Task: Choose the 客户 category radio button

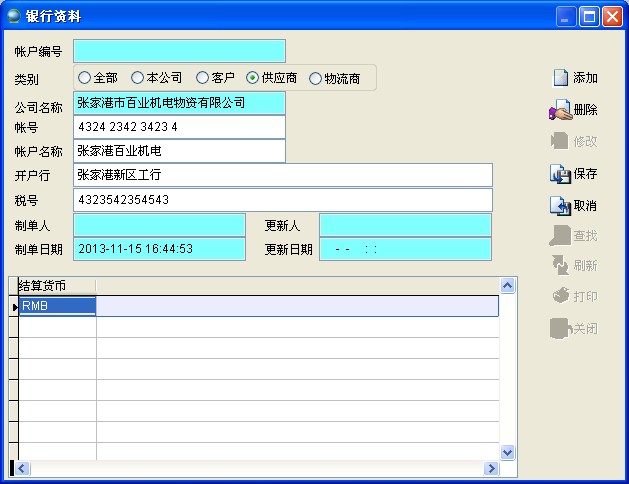Action: 203,78
